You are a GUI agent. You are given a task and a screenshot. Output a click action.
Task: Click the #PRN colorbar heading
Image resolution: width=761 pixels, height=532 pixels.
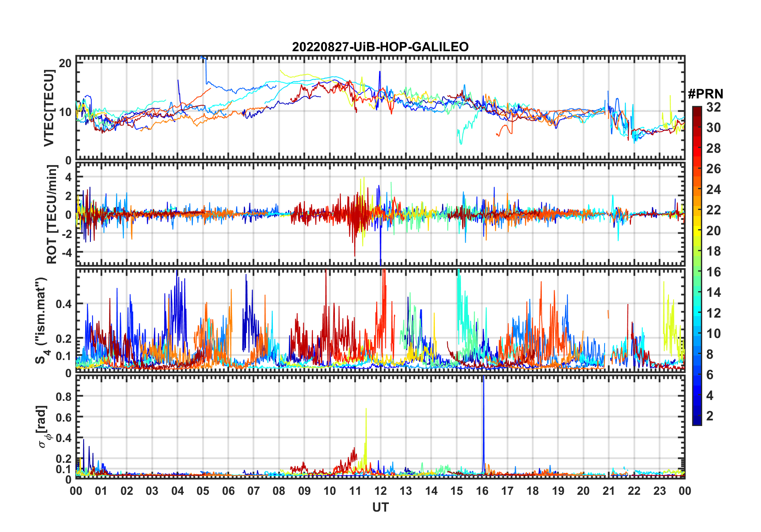coord(705,94)
